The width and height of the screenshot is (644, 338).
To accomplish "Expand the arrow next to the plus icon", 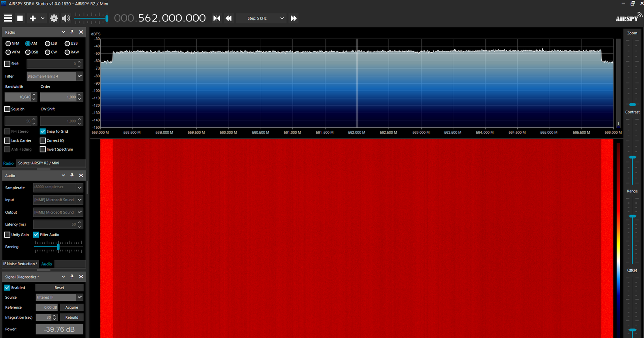I will tap(43, 18).
